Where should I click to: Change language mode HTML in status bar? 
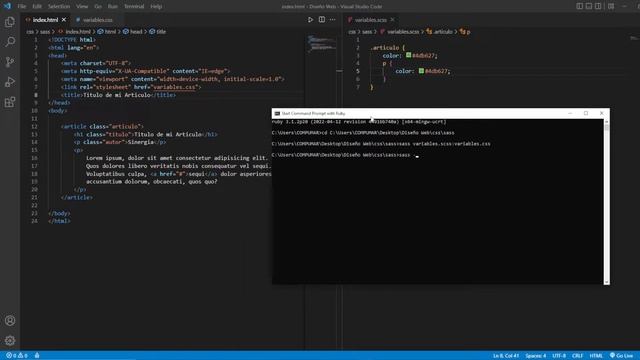(596, 356)
